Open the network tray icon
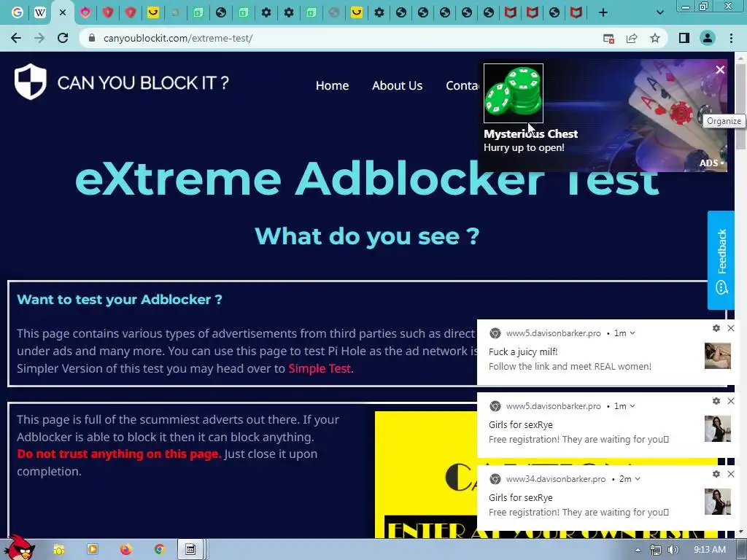This screenshot has width=747, height=560. 656,550
